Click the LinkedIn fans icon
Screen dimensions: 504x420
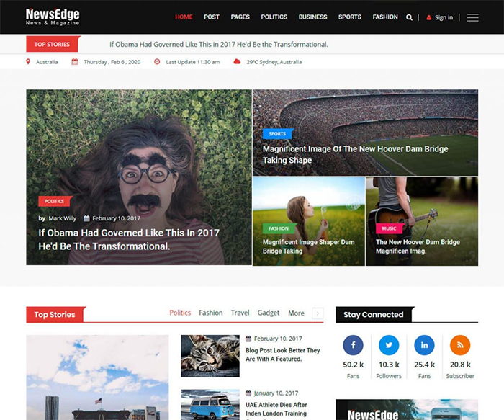[424, 345]
